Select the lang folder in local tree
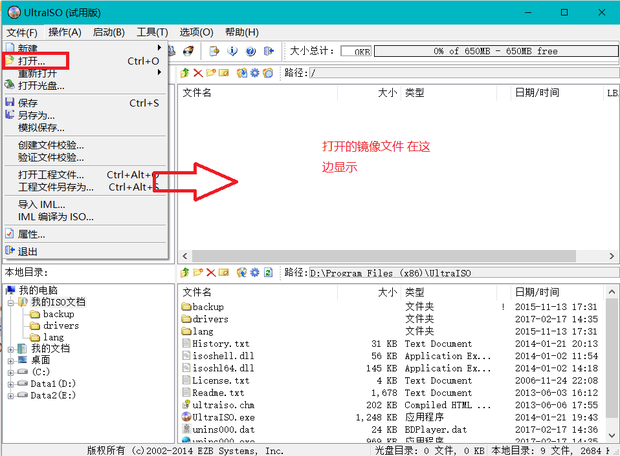 coord(53,337)
